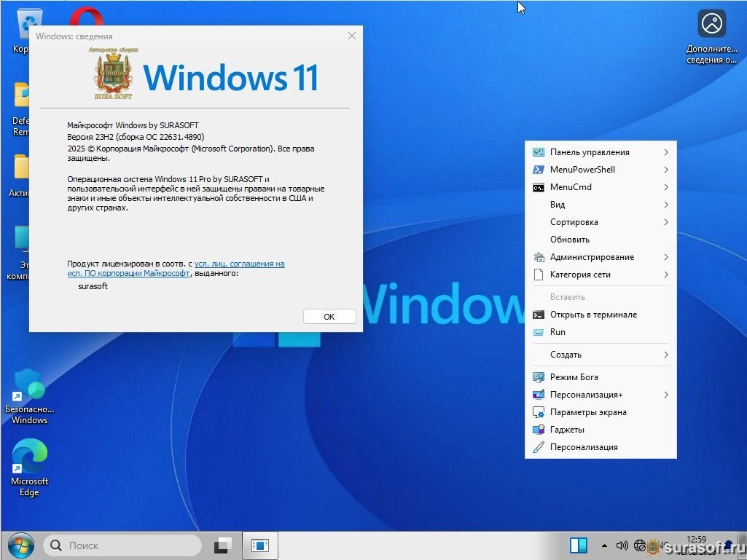
Task: Click the Майкрософт Windows by SURASOFT line
Action: (133, 125)
